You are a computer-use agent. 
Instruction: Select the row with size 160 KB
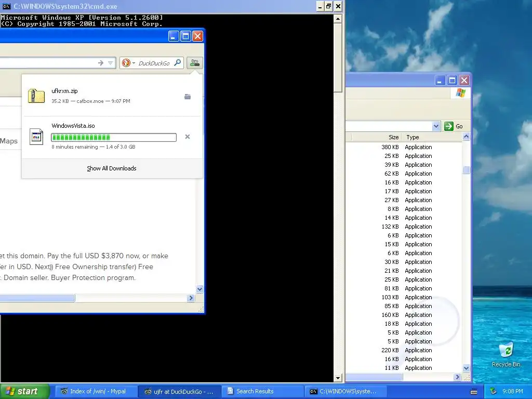tap(404, 314)
